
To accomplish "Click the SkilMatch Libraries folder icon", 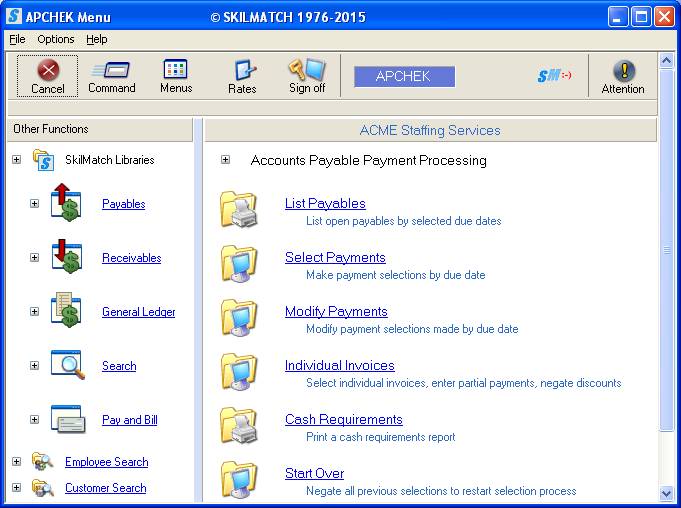I will pyautogui.click(x=43, y=160).
